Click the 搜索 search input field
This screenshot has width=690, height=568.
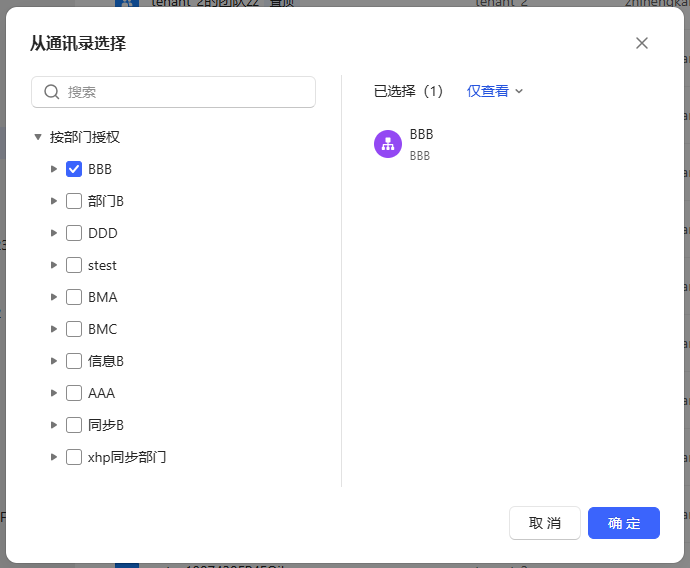pos(185,92)
